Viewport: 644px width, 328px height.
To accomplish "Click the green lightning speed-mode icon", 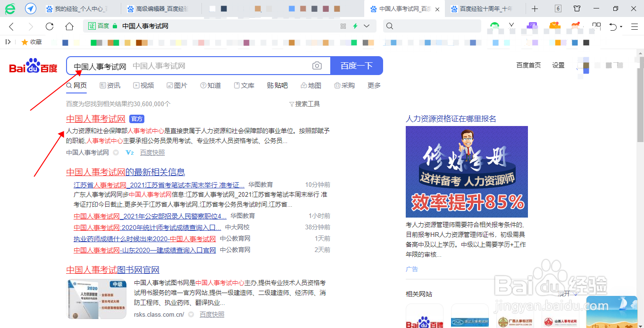I will tap(355, 26).
